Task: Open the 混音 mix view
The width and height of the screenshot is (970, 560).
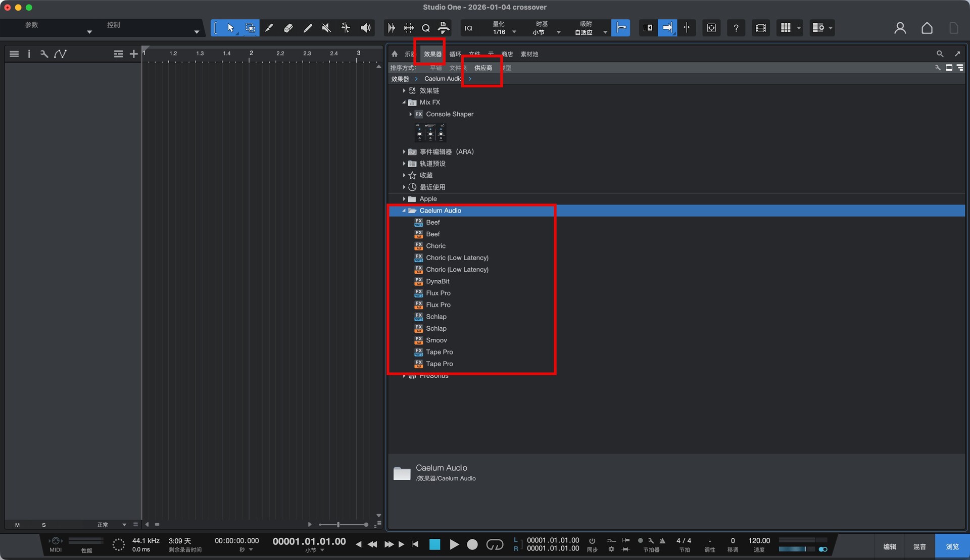Action: pyautogui.click(x=919, y=546)
